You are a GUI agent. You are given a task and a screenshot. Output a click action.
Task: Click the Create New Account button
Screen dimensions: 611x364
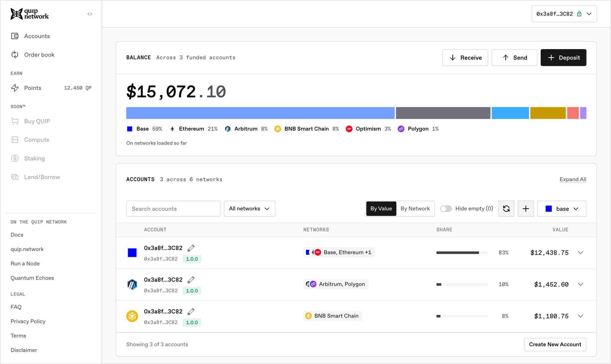click(x=555, y=344)
